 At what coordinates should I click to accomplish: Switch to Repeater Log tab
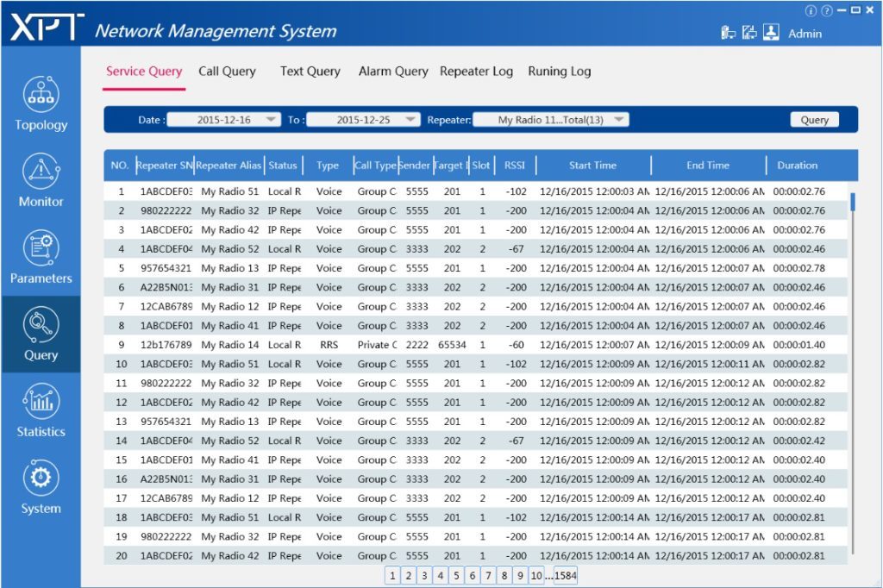click(476, 72)
